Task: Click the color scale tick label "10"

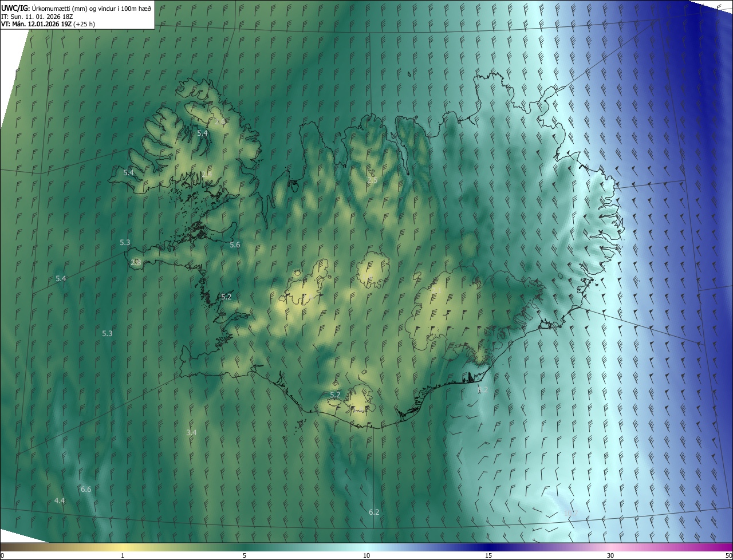Action: pyautogui.click(x=366, y=555)
